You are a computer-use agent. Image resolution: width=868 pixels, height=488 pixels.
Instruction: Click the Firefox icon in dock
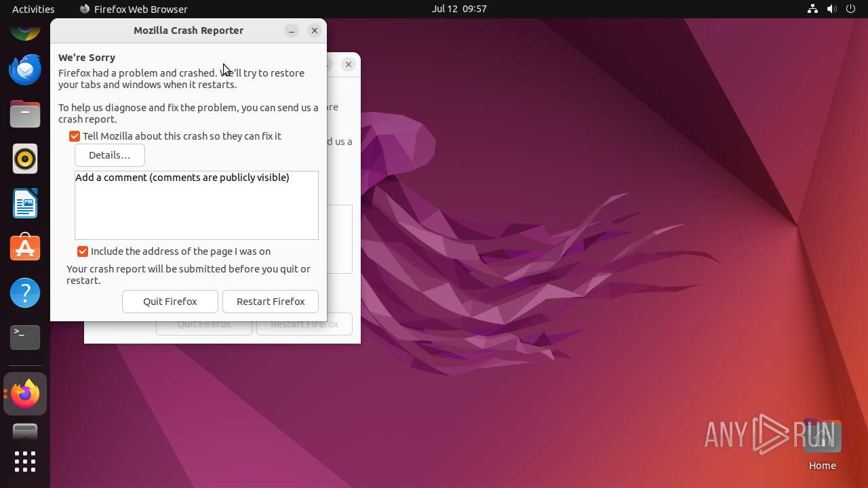click(x=25, y=394)
